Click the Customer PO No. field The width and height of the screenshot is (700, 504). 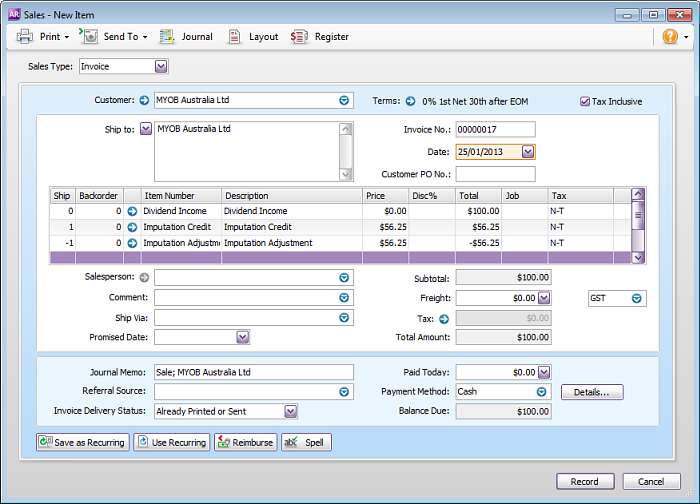(x=496, y=174)
